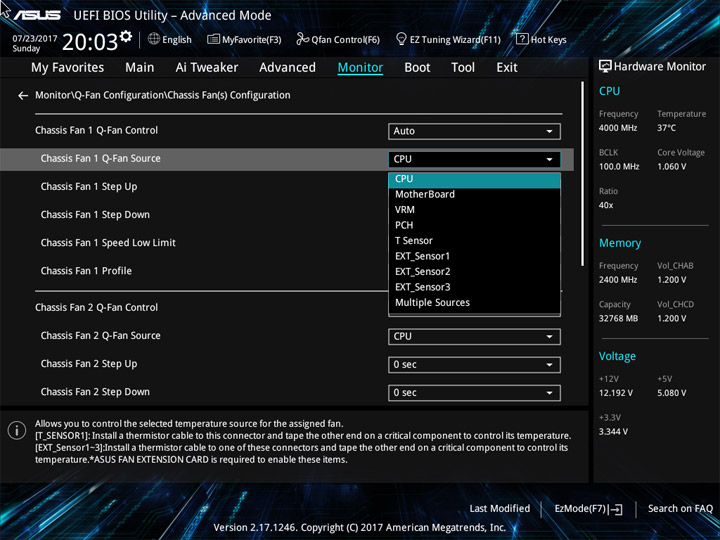Click the 32768 MB capacity value

618,319
